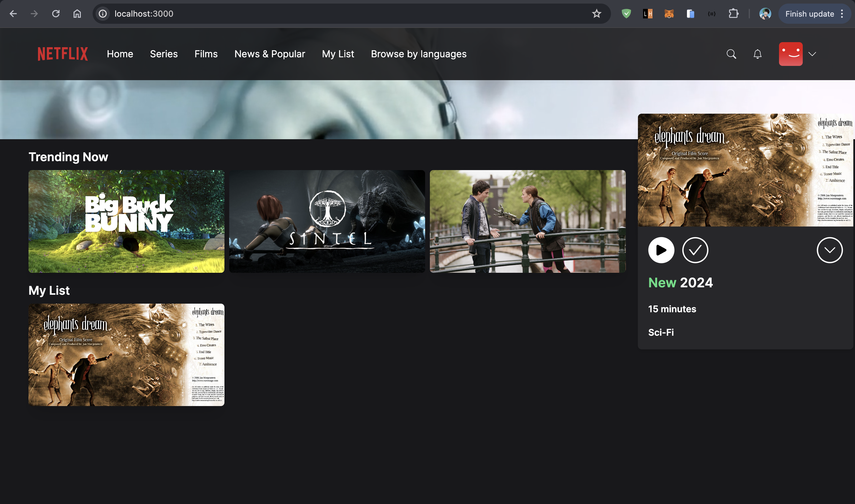Click the Netflix logo
This screenshot has height=504, width=855.
(63, 54)
